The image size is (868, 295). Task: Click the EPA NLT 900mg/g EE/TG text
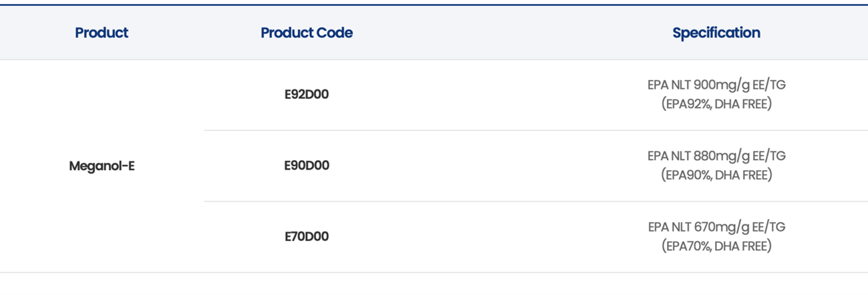click(x=716, y=85)
